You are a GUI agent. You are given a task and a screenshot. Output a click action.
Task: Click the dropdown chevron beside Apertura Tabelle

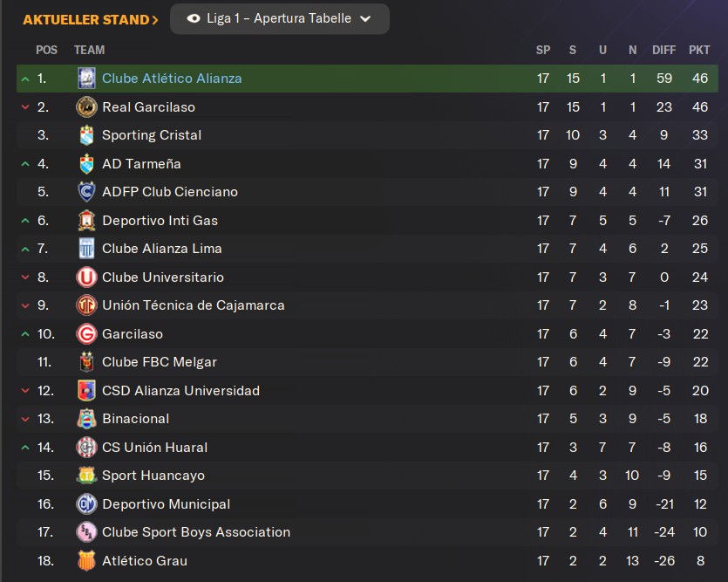click(x=366, y=19)
